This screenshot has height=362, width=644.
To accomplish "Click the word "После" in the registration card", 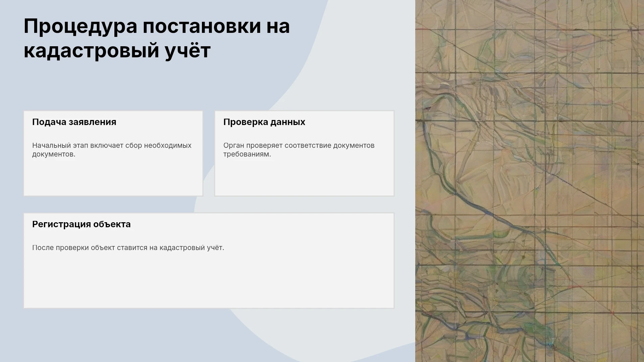I will pos(43,248).
